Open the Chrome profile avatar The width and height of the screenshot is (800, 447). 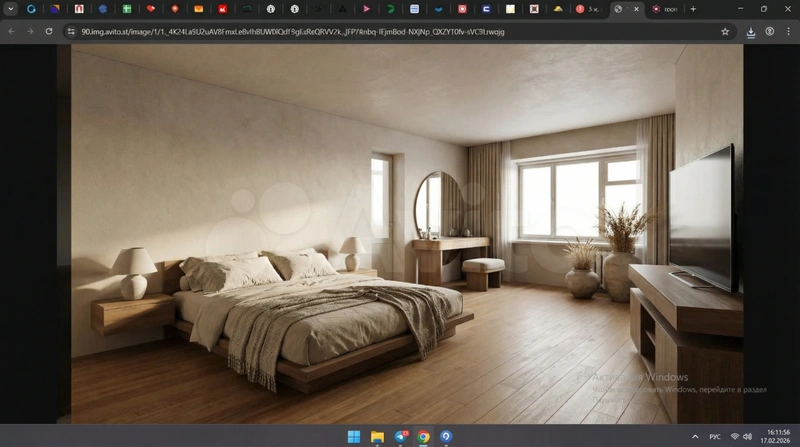pos(770,31)
